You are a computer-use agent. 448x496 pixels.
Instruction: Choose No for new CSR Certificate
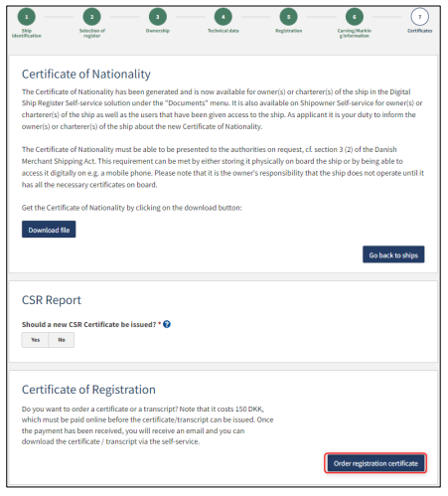pos(62,340)
